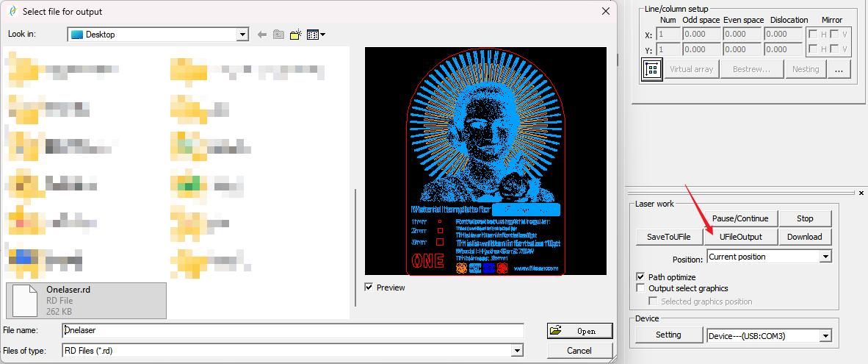This screenshot has width=868, height=364.
Task: Expand the Position dropdown
Action: (825, 257)
